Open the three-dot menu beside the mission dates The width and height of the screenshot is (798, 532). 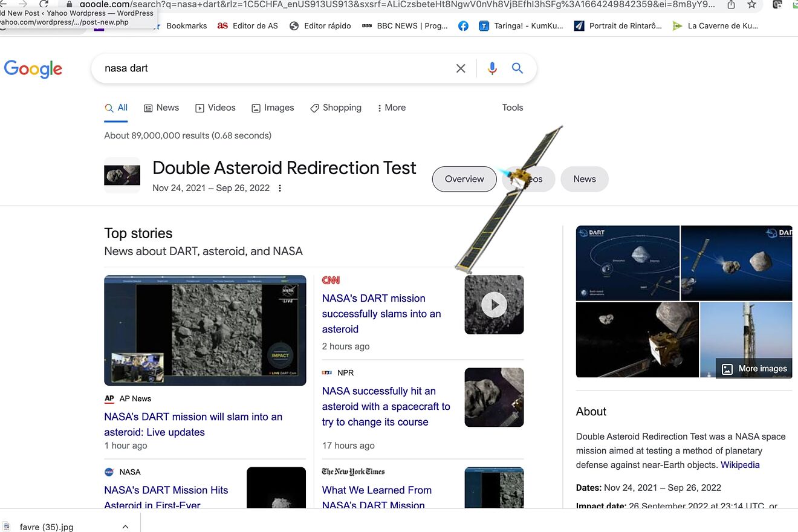point(279,188)
